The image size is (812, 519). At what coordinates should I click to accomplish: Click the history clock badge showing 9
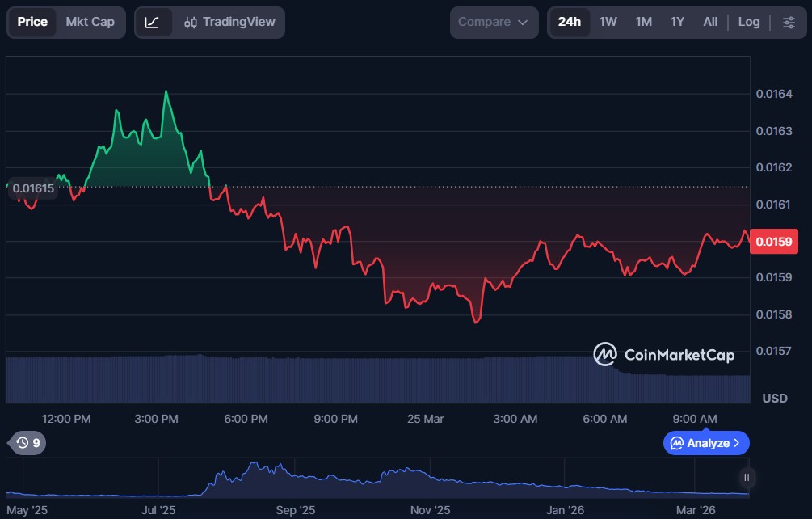click(x=27, y=443)
